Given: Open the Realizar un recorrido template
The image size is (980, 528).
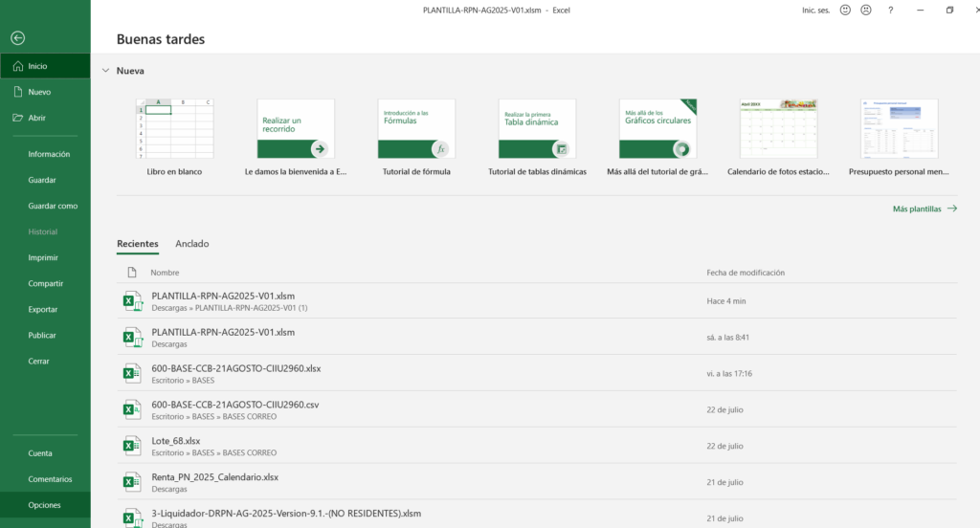Looking at the screenshot, I should 296,138.
